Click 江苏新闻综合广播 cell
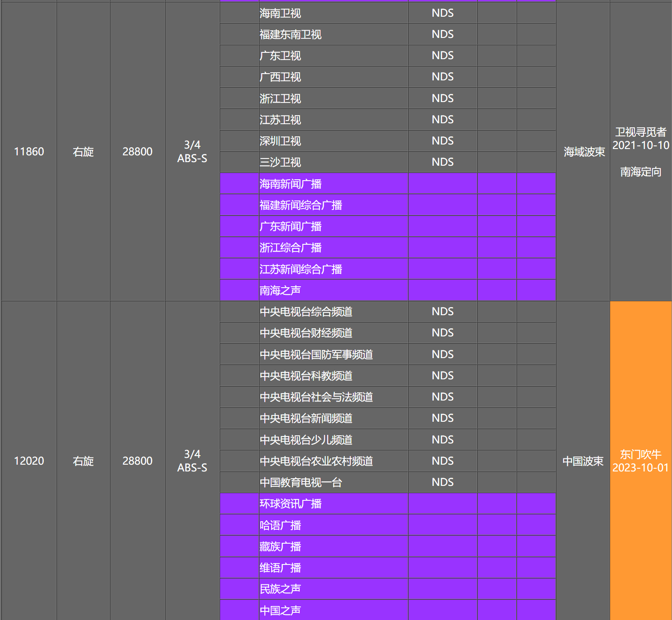Screen dimensions: 672x620 pyautogui.click(x=334, y=269)
